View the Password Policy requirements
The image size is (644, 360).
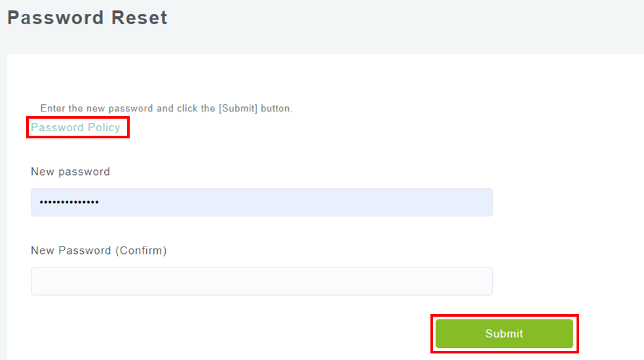click(75, 127)
